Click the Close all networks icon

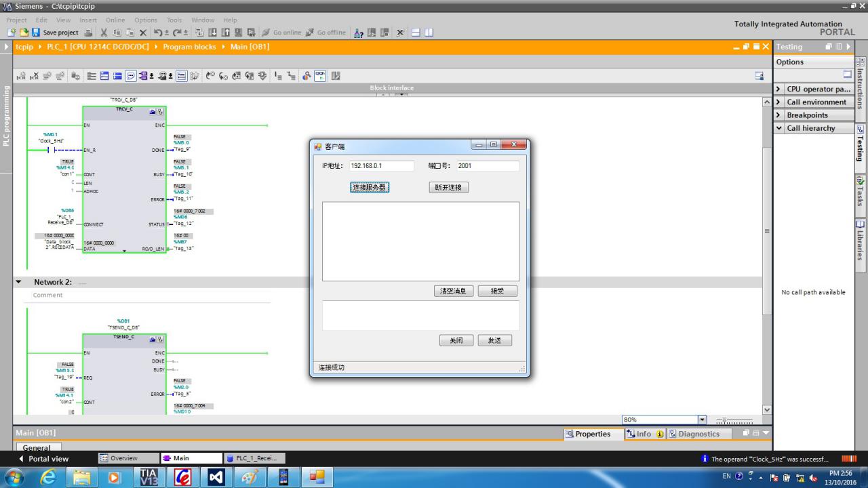(117, 77)
